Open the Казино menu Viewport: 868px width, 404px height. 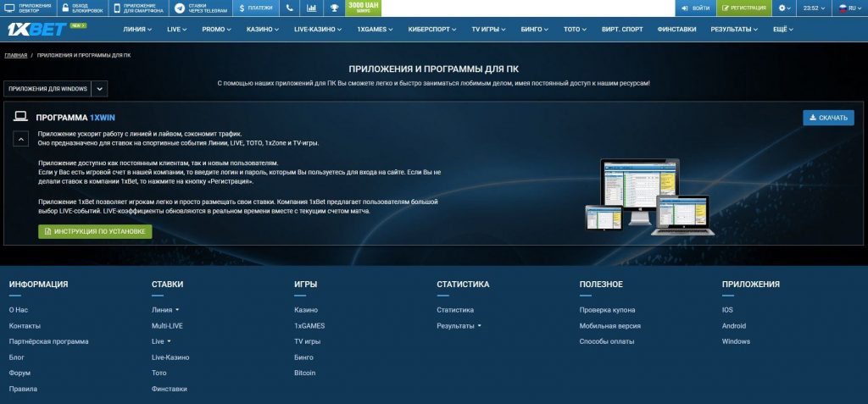(x=263, y=30)
